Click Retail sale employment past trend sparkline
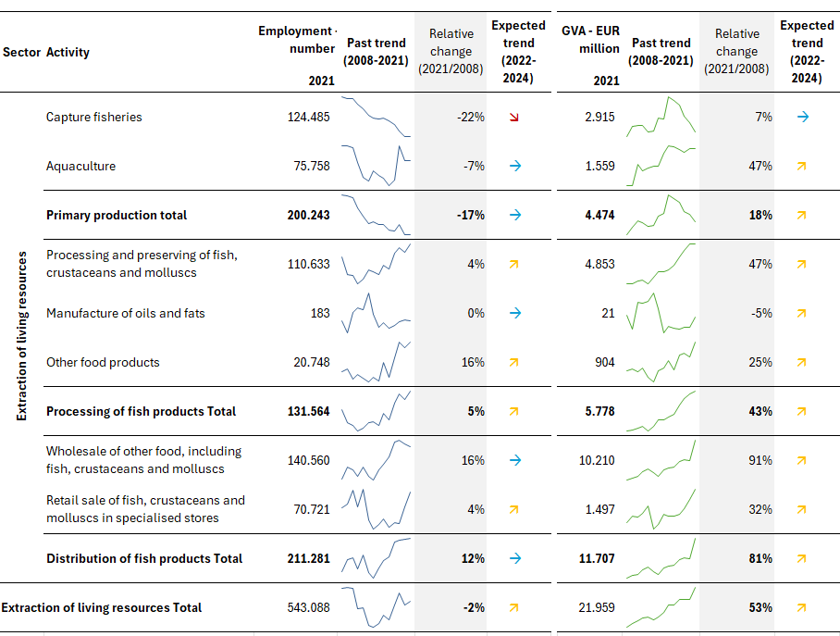840x636 pixels. pos(376,508)
